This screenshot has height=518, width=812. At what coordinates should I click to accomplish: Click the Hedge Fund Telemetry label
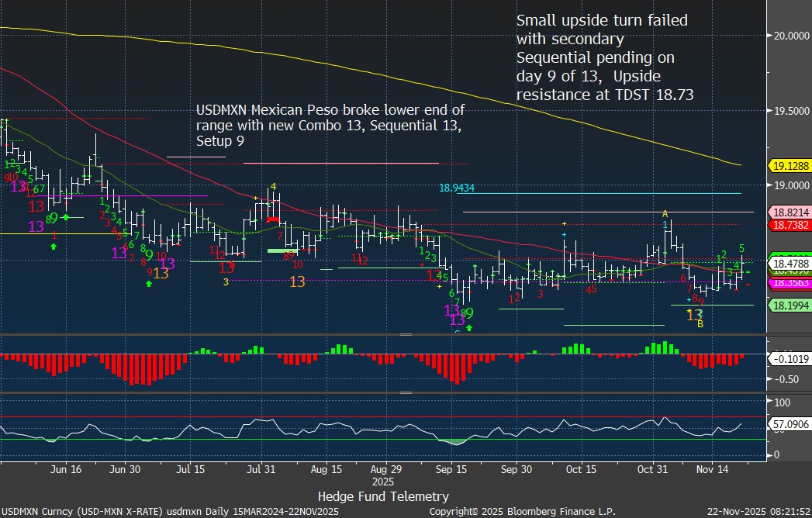(383, 496)
